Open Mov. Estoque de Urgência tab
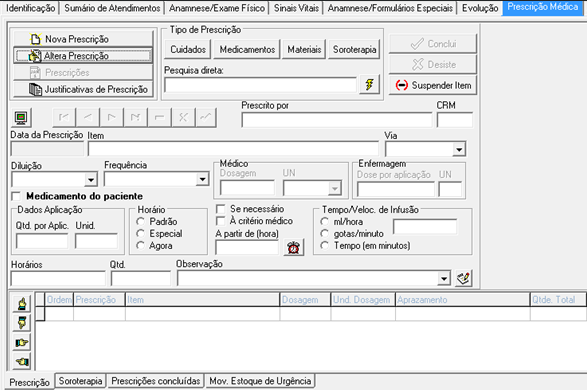The height and width of the screenshot is (390, 587). tap(260, 381)
